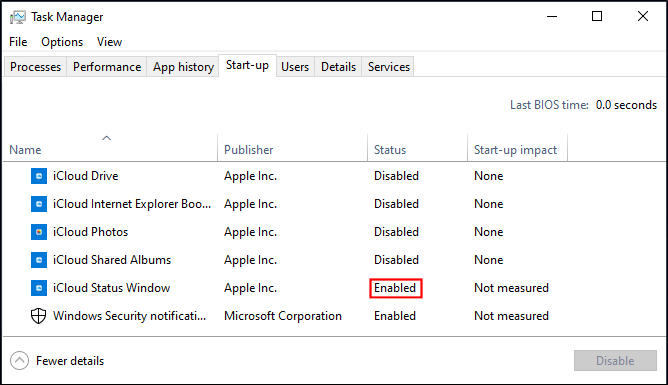The image size is (668, 385).
Task: Open the View menu
Action: tap(109, 42)
